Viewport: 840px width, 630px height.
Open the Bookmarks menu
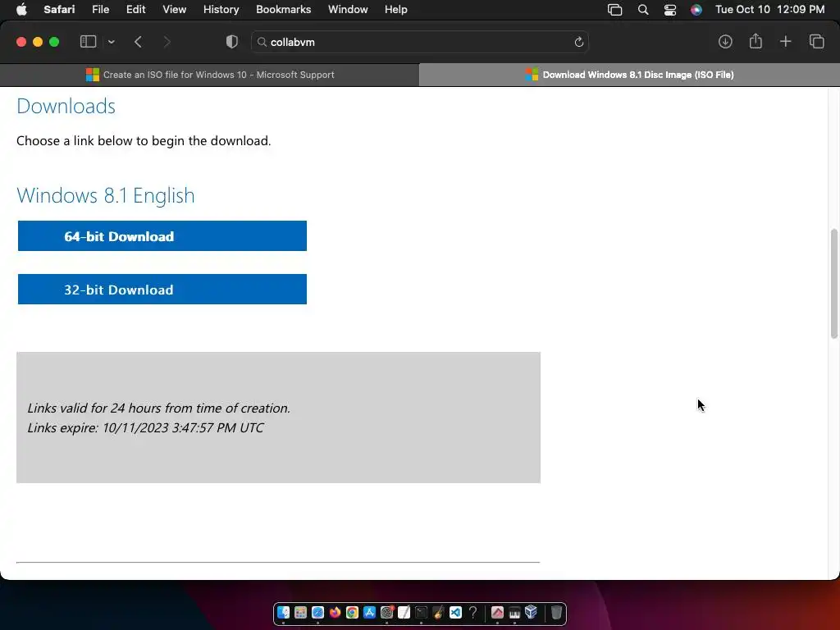(x=283, y=10)
